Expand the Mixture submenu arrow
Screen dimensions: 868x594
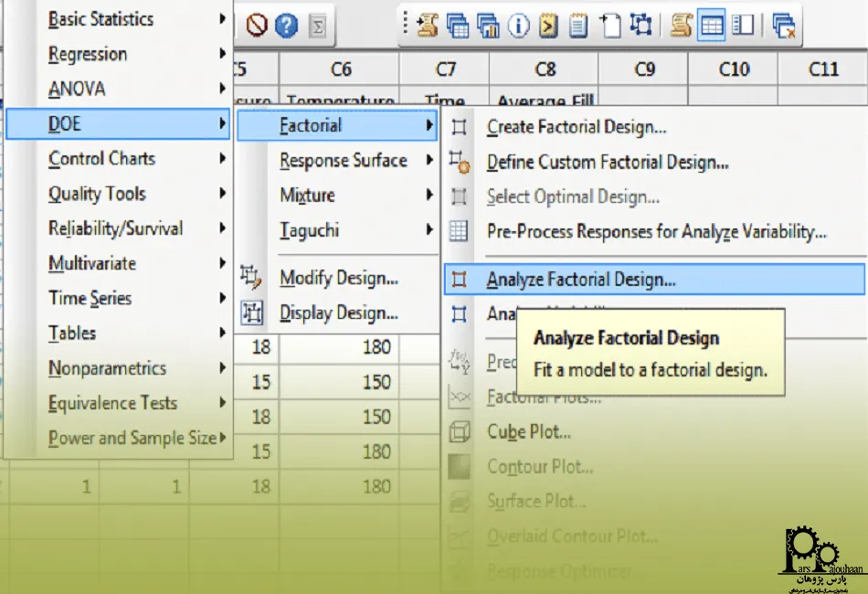pyautogui.click(x=429, y=195)
